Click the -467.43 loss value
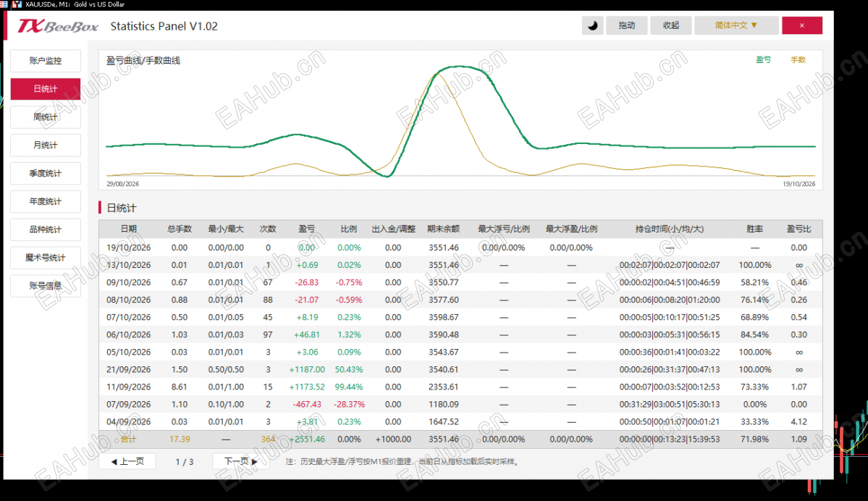 tap(307, 405)
